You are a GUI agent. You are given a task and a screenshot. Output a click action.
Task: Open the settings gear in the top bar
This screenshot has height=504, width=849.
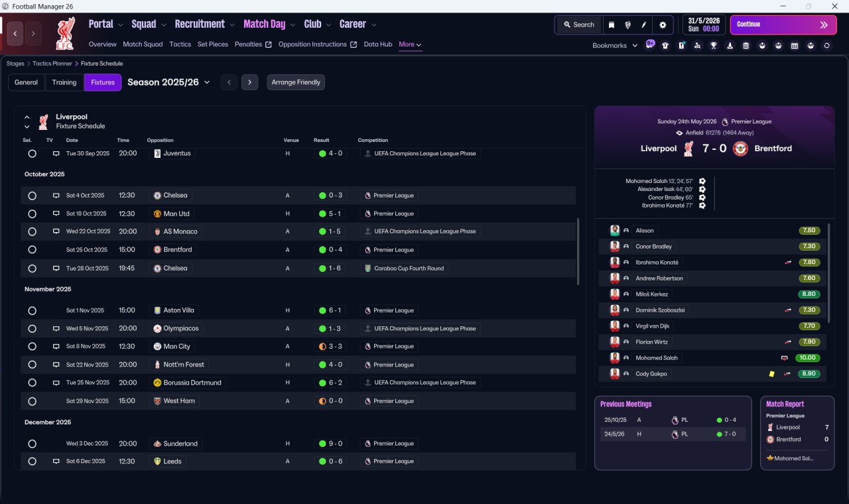662,25
